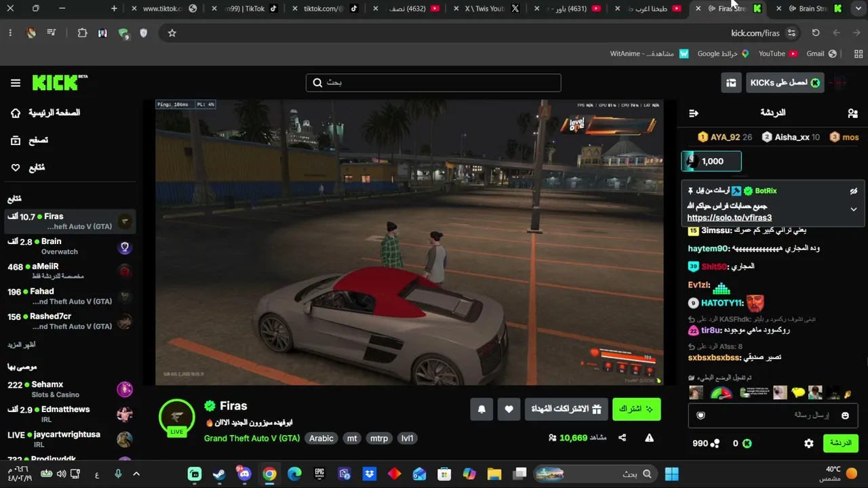Viewport: 868px width, 488px height.
Task: Open chat settings gear icon
Action: tap(809, 443)
